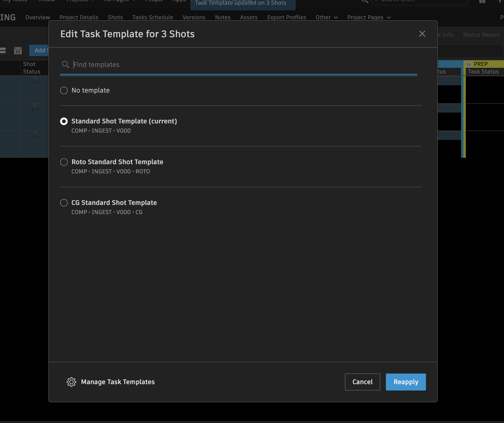Select Roto Standard Shot Template radio
The width and height of the screenshot is (504, 423).
pyautogui.click(x=64, y=162)
